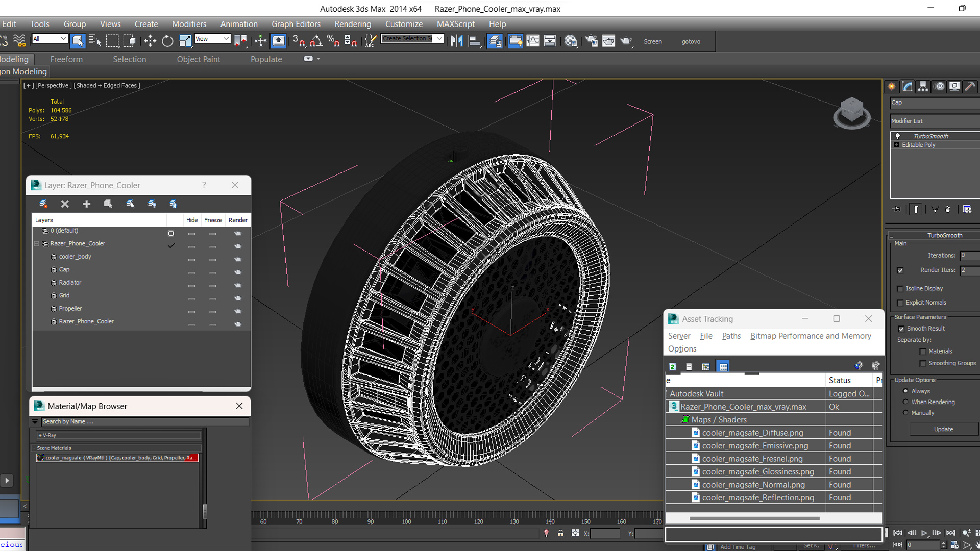Image resolution: width=980 pixels, height=551 pixels.
Task: Click the Update button in TurboSmooth
Action: click(943, 429)
